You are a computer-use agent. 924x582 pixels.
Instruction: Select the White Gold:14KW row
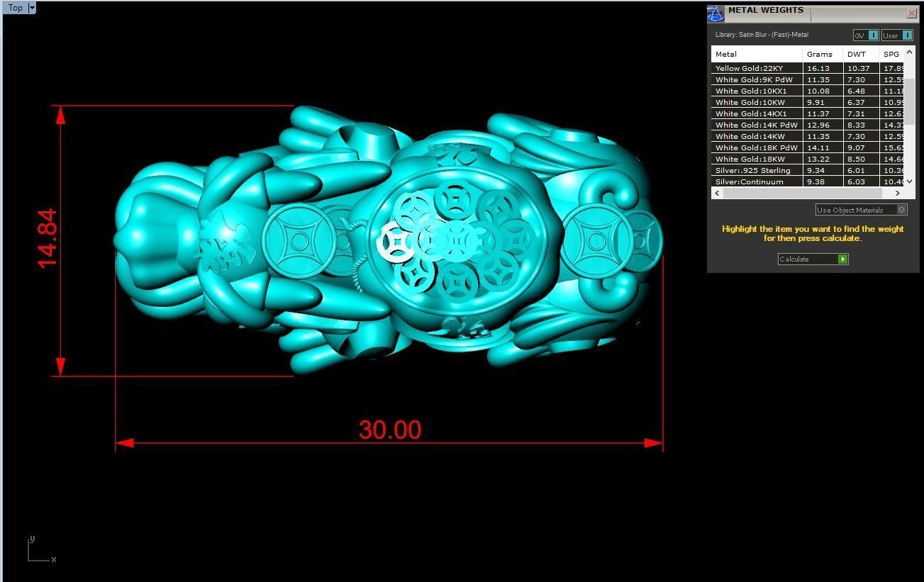click(808, 136)
